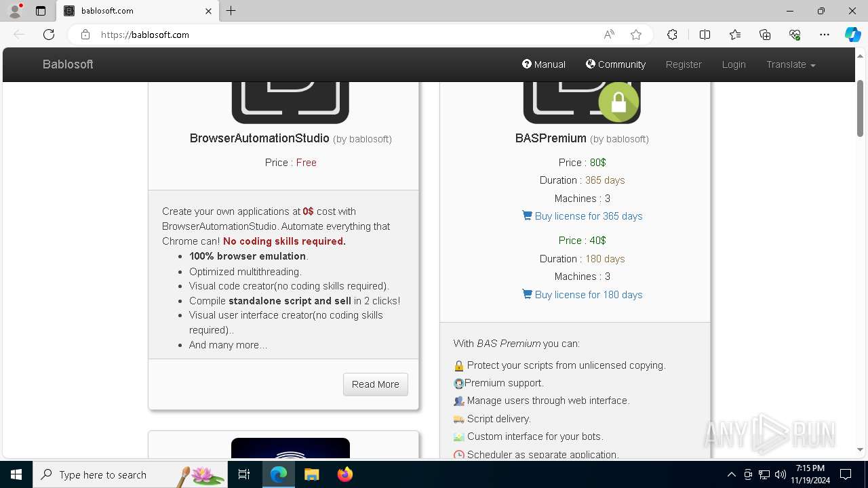Open File Explorer from taskbar
Viewport: 868px width, 488px height.
[311, 474]
